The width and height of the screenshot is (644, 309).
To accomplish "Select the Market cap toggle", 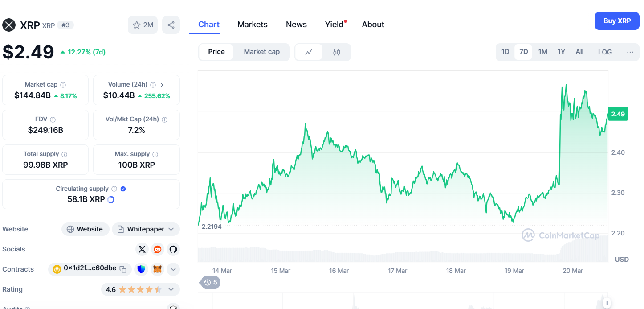I will point(262,52).
